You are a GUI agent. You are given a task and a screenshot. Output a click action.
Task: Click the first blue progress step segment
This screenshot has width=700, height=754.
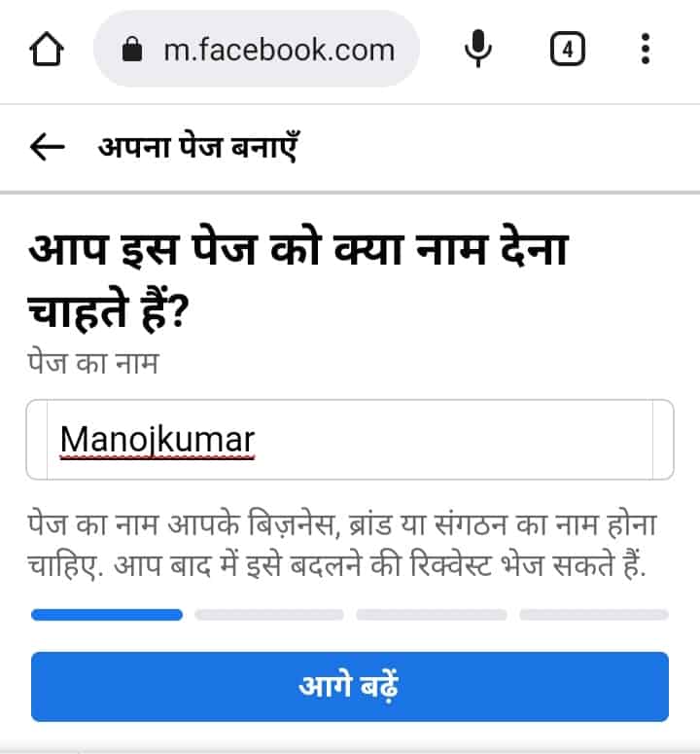107,615
